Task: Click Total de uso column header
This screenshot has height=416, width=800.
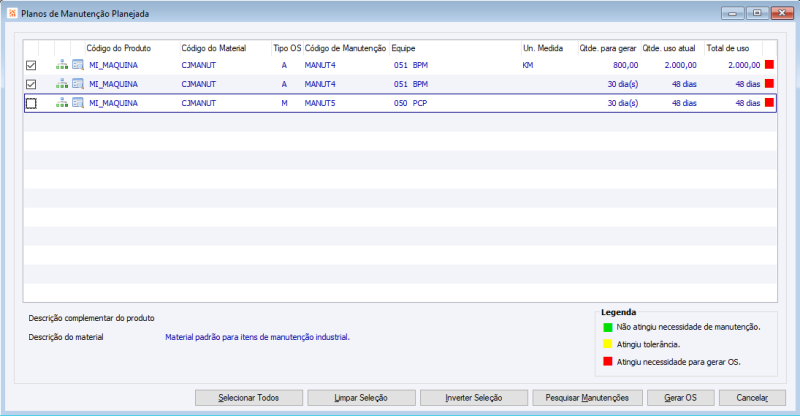Action: point(734,48)
